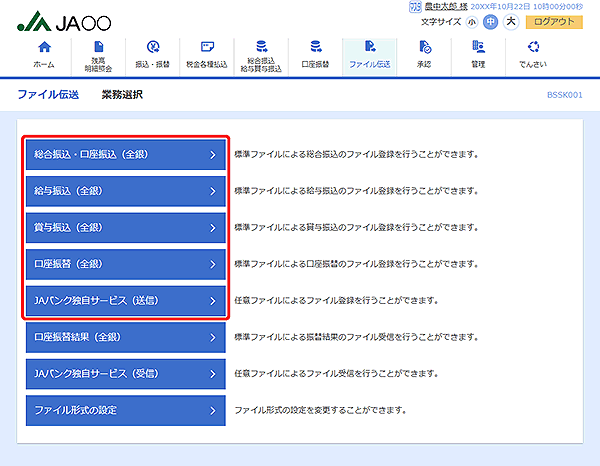Click the 業務選択 subtitle text
The height and width of the screenshot is (466, 600).
122,95
